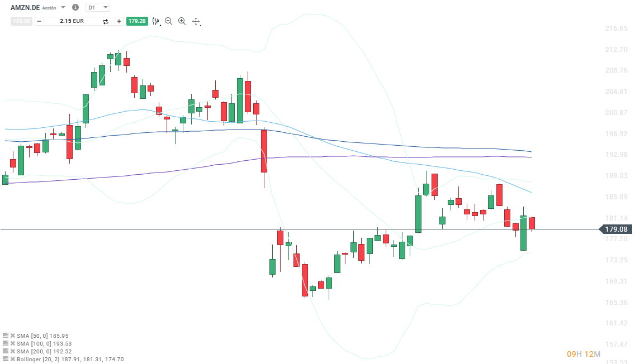The width and height of the screenshot is (635, 364).
Task: Zoom in the chart
Action: pos(182,21)
